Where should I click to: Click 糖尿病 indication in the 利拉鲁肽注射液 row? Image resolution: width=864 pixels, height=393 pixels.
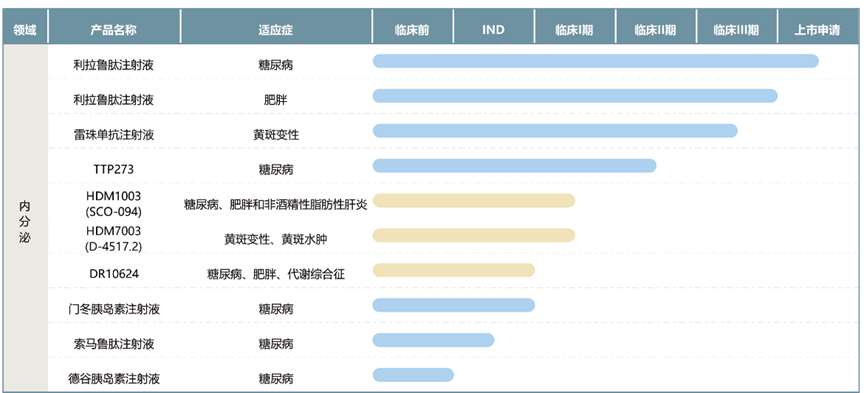pyautogui.click(x=276, y=64)
